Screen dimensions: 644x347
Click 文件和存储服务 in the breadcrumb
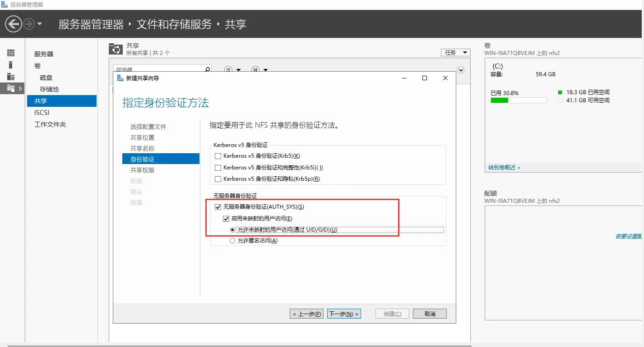tap(174, 24)
